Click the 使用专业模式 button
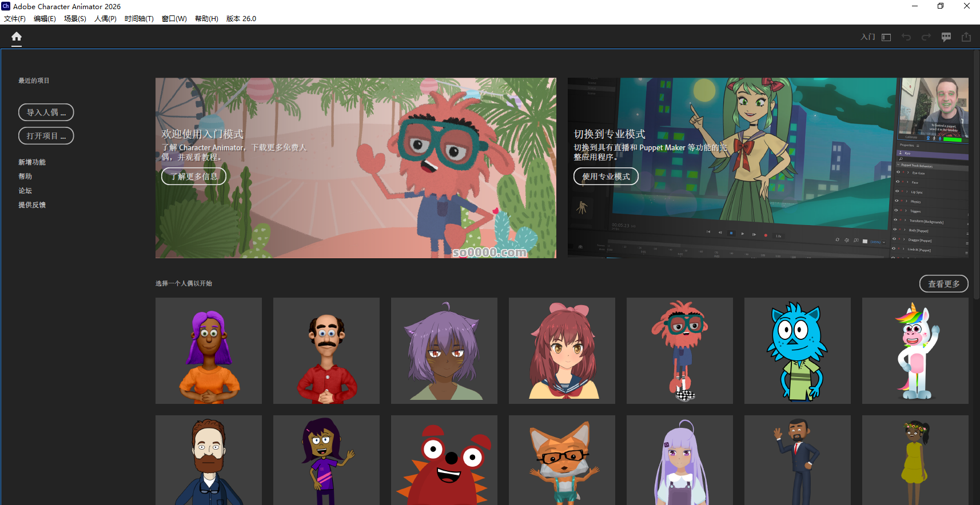Image resolution: width=980 pixels, height=505 pixels. pos(606,177)
